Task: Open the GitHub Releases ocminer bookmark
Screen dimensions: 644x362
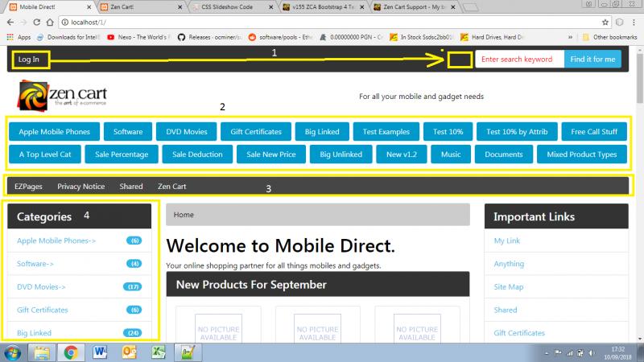Action: click(209, 37)
